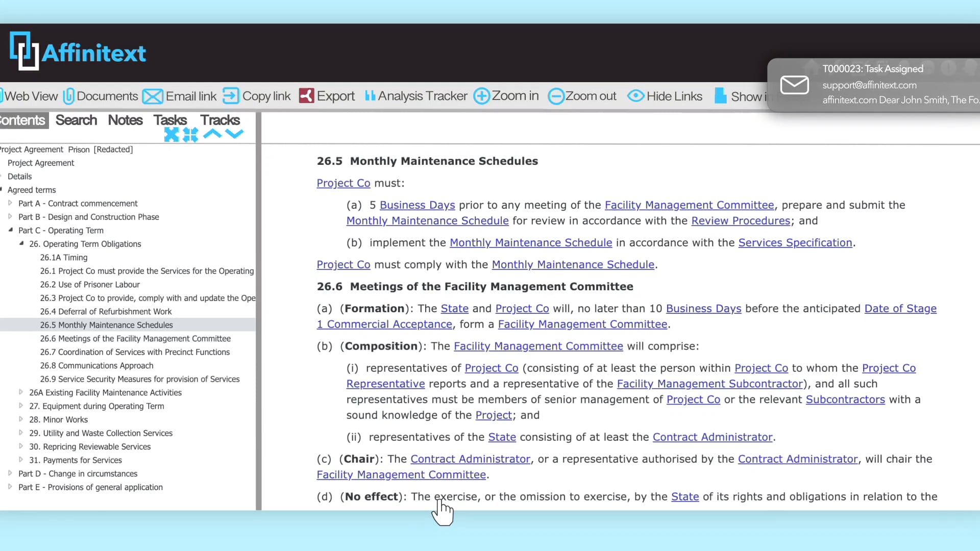The image size is (980, 551).
Task: Select 26.8 Communications Approach entry
Action: click(96, 366)
